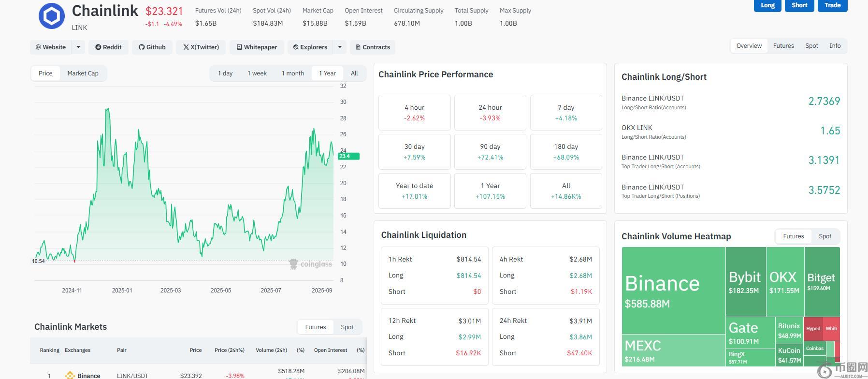Switch to the Futures tab
868x379 pixels.
[783, 45]
